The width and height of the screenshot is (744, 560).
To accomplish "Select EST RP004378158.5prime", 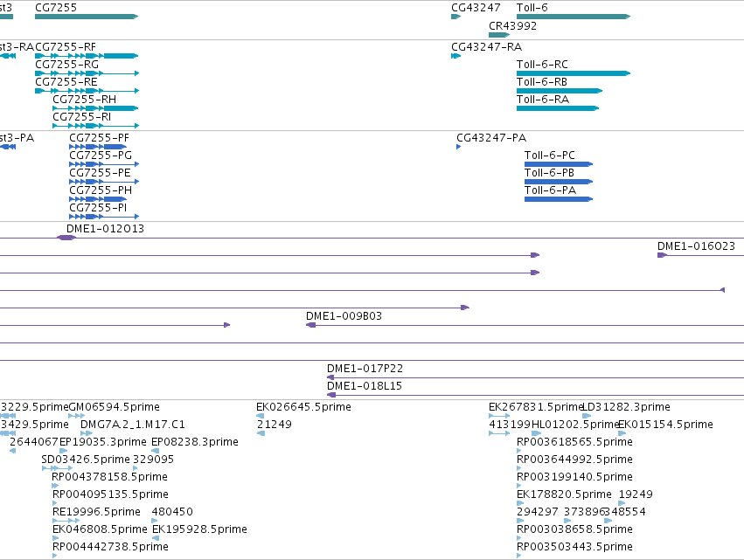I will (x=55, y=486).
